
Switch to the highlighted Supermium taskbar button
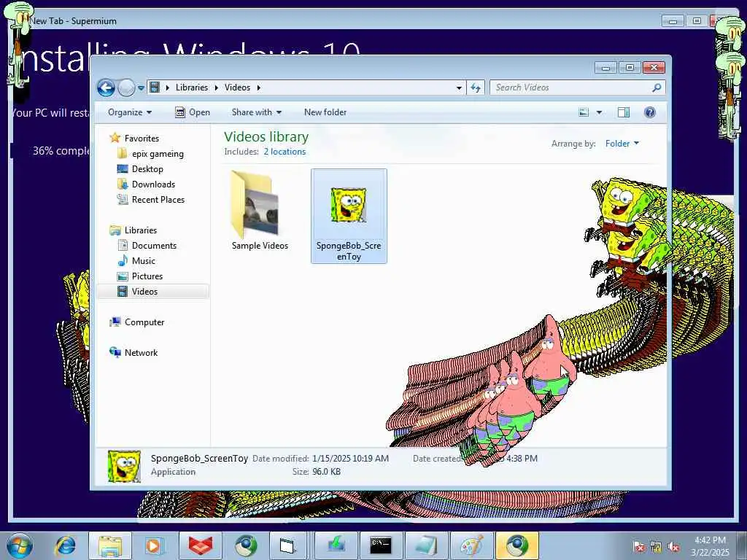pyautogui.click(x=517, y=545)
